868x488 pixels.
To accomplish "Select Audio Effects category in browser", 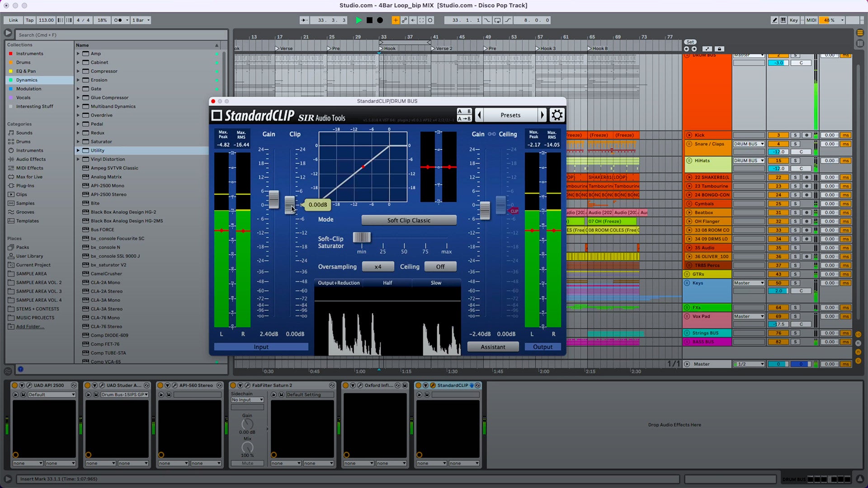I will click(x=31, y=159).
